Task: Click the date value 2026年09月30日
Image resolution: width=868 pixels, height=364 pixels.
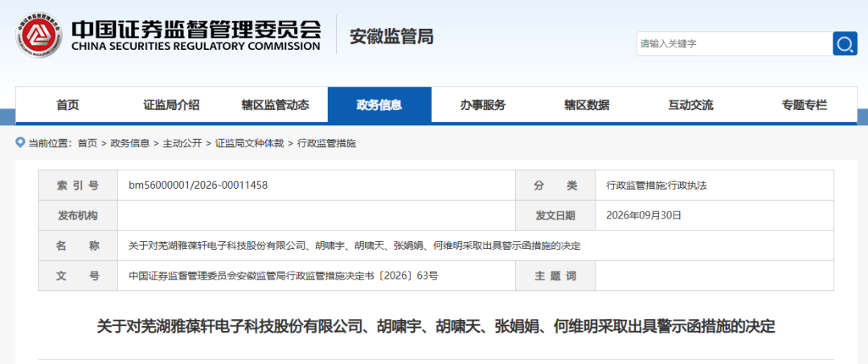Action: click(x=644, y=215)
